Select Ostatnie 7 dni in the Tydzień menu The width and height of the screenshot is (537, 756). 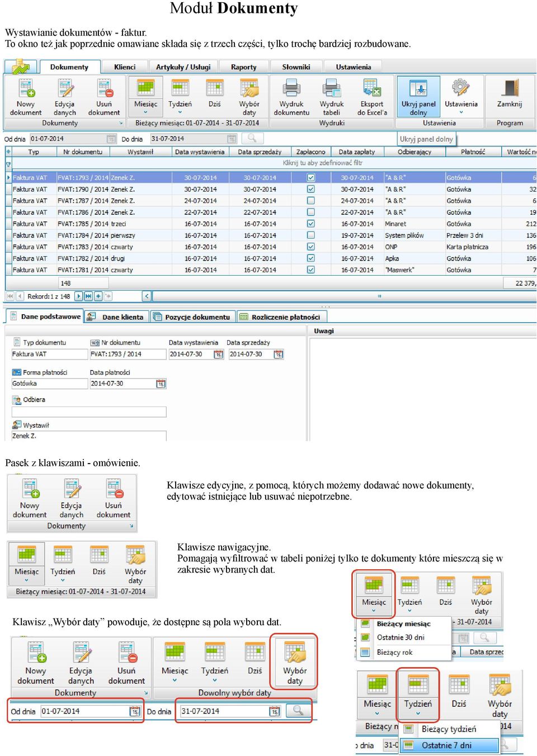point(449,745)
